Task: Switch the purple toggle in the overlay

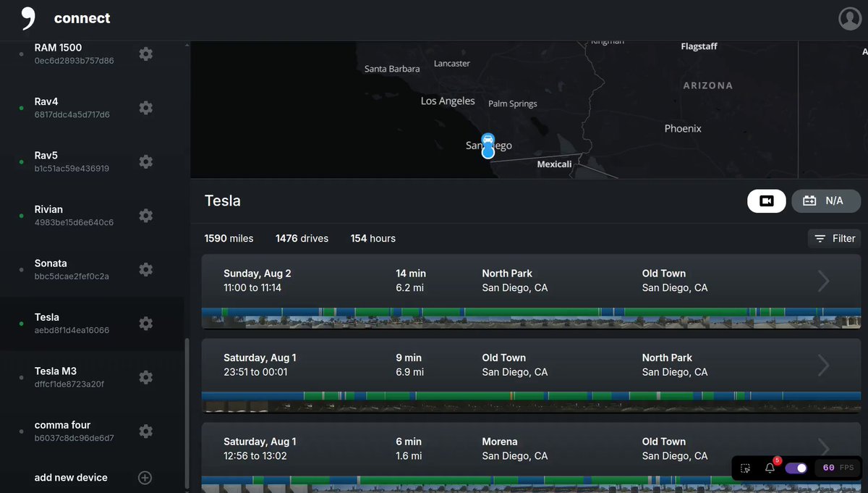Action: [796, 468]
